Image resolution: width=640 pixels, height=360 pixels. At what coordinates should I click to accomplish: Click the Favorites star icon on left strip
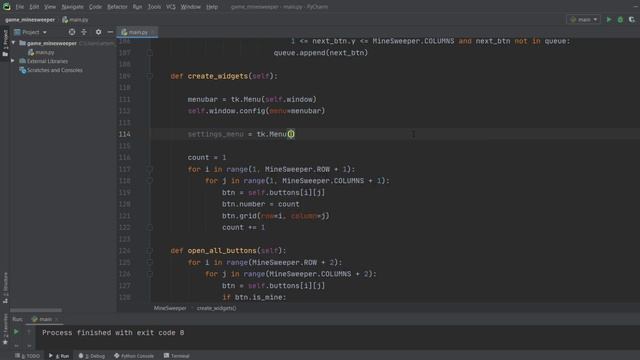pyautogui.click(x=5, y=342)
